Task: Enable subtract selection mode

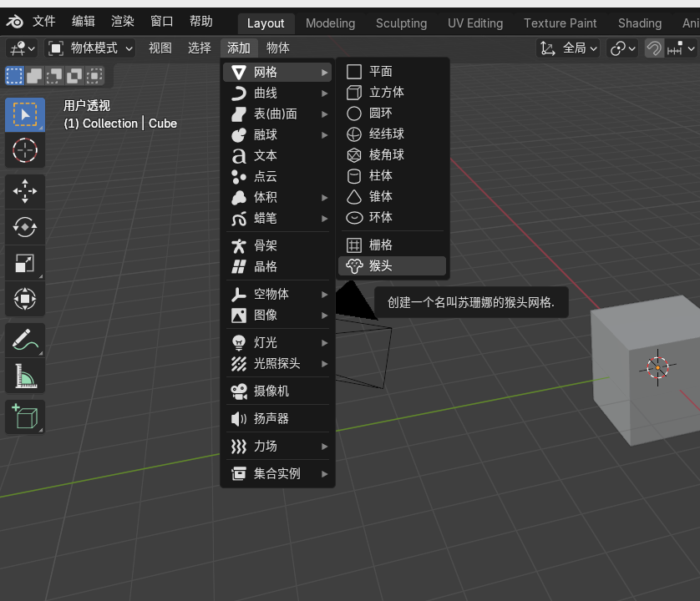Action: 54,76
